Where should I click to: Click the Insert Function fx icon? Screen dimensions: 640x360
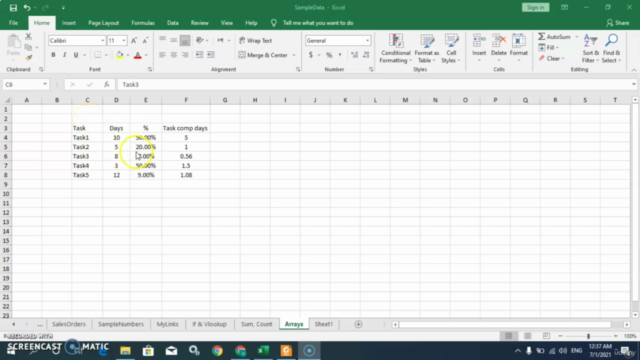tap(107, 84)
